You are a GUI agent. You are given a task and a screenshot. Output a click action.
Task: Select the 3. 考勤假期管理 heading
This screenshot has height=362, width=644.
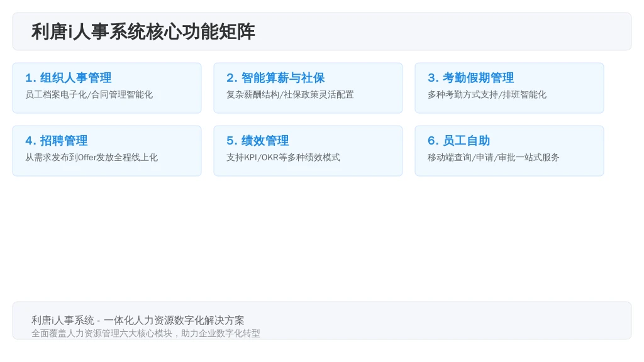point(470,77)
